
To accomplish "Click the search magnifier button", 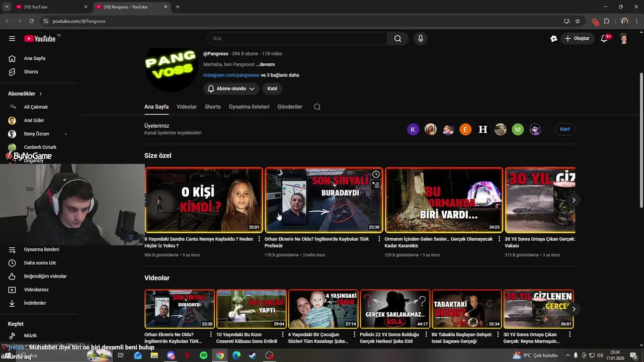I will 397,39.
